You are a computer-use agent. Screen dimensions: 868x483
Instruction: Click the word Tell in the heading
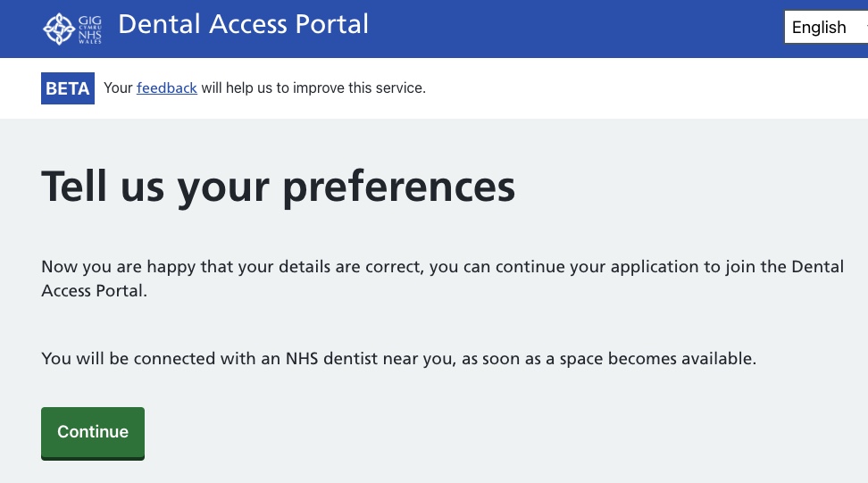coord(73,186)
